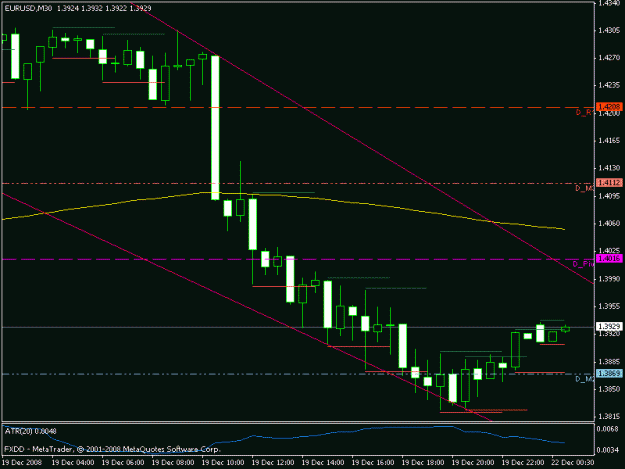Screen dimensions: 625x469
Task: Select the large white candle near 10:00
Action: (x=215, y=128)
